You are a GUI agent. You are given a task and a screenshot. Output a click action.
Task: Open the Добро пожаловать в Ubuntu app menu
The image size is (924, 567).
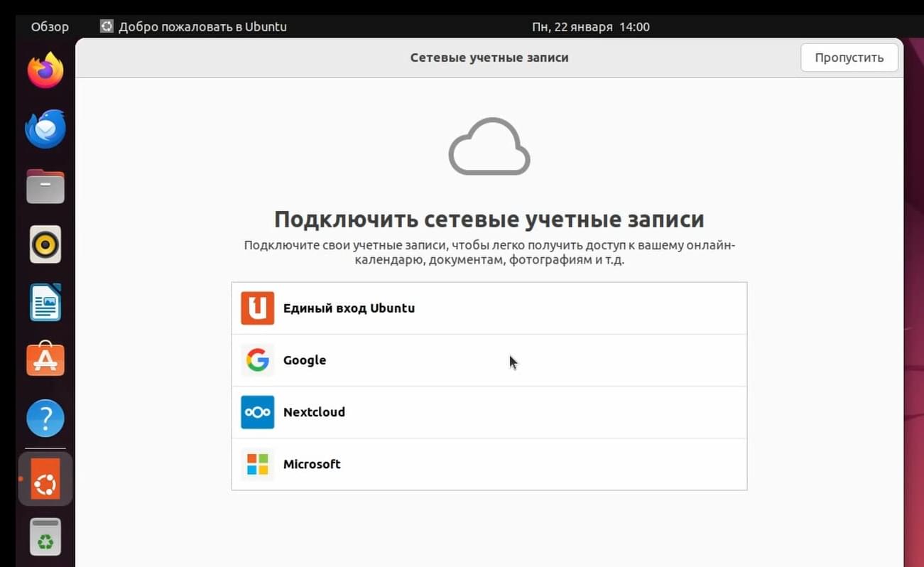click(193, 27)
